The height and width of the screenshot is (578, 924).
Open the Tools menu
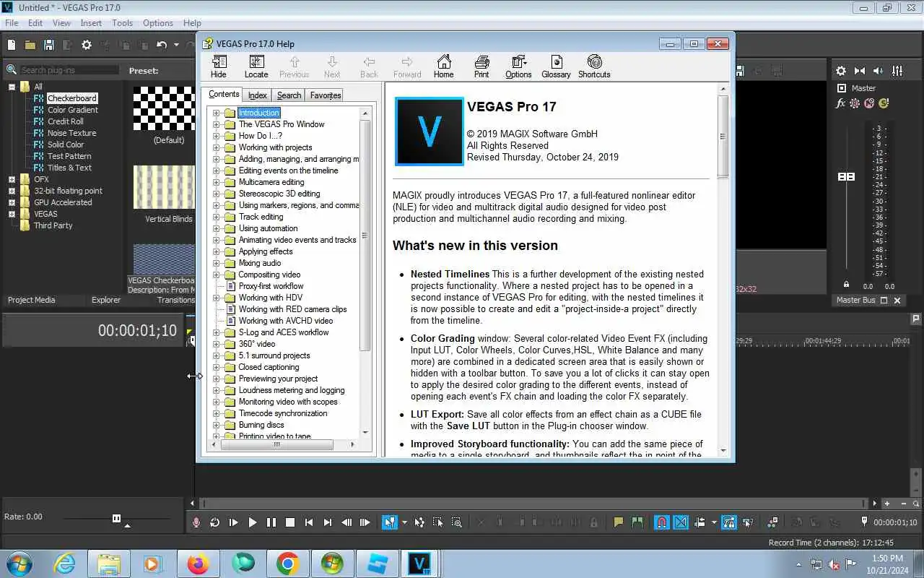pos(122,23)
